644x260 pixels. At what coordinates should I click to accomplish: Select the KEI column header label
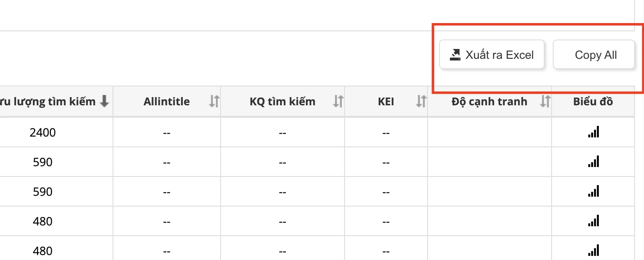tap(386, 101)
